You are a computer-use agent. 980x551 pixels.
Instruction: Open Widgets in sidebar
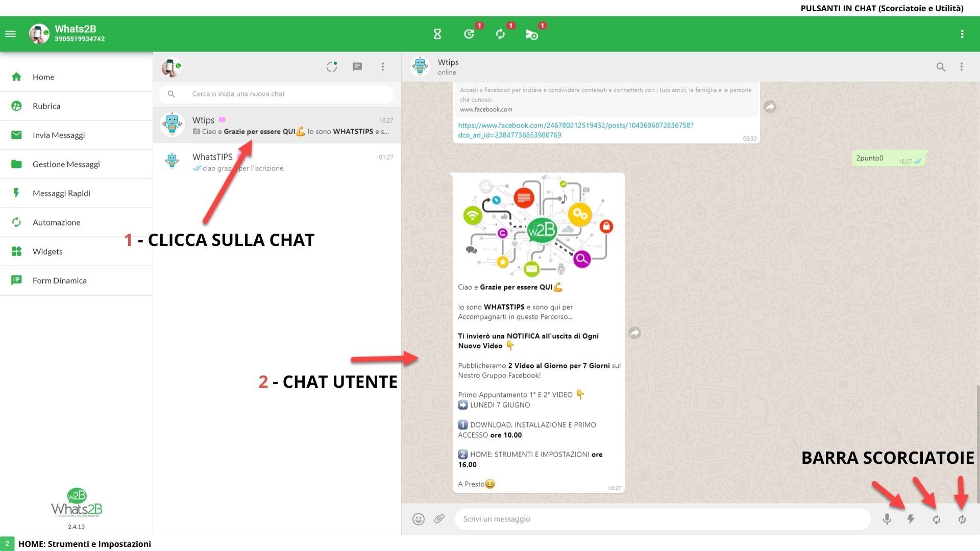(x=77, y=252)
